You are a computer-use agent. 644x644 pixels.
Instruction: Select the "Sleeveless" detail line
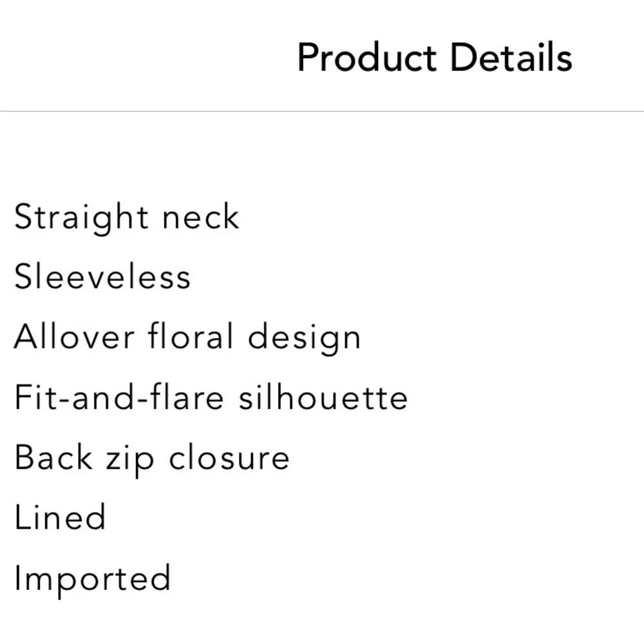coord(102,277)
